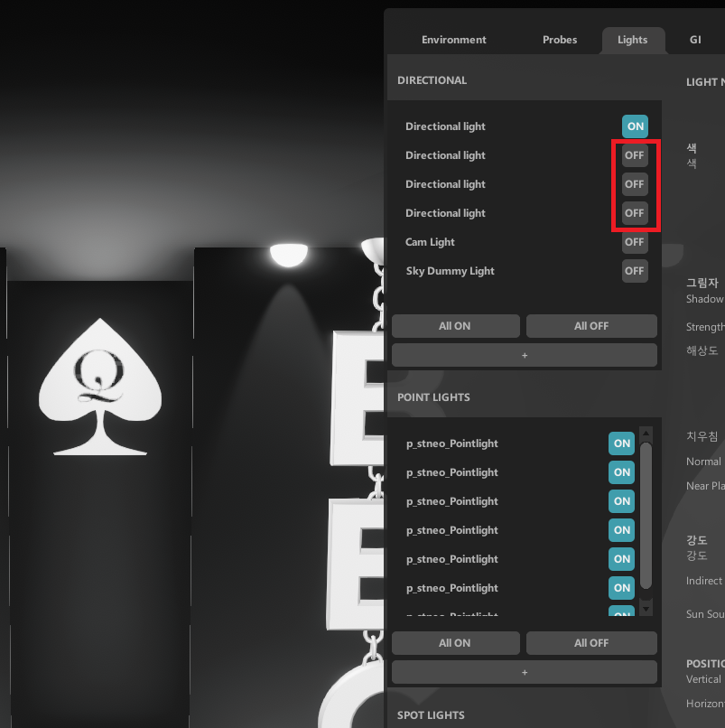
Task: Turn off the Directional light that is ON
Action: pos(635,126)
